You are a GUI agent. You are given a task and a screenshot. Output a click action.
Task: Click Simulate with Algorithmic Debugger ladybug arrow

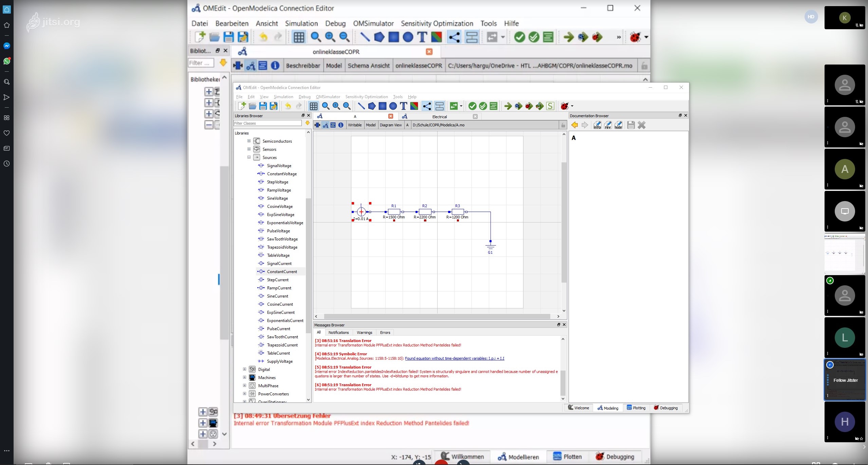(x=529, y=106)
